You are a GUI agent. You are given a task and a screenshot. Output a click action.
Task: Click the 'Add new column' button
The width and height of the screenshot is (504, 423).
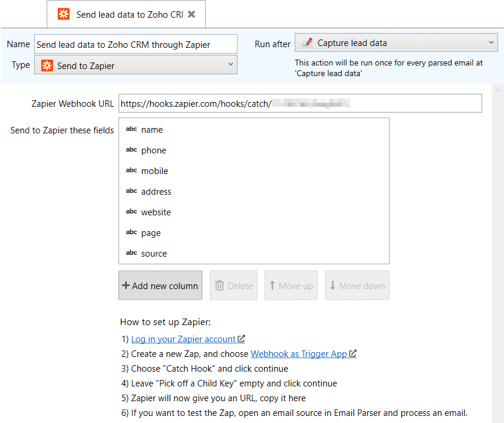[x=160, y=286]
